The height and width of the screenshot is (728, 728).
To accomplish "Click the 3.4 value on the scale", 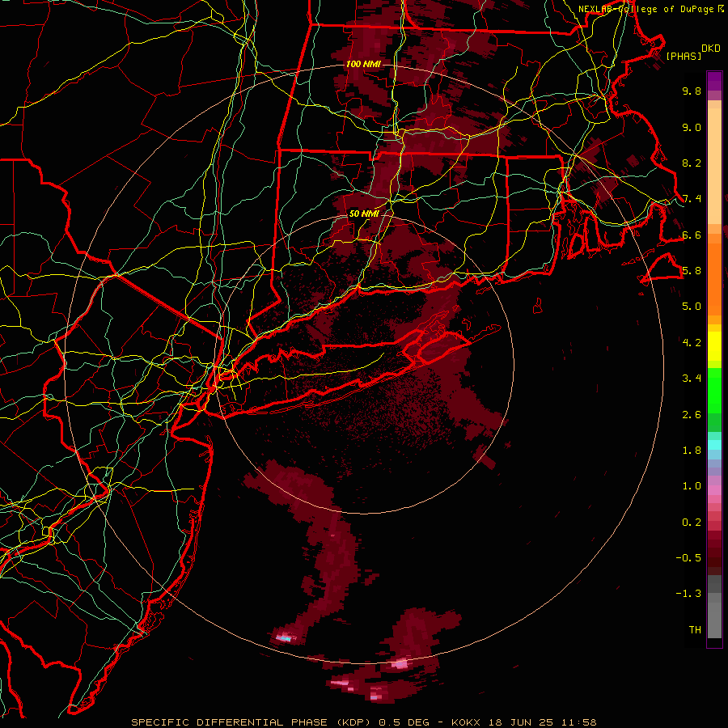I will coord(692,379).
